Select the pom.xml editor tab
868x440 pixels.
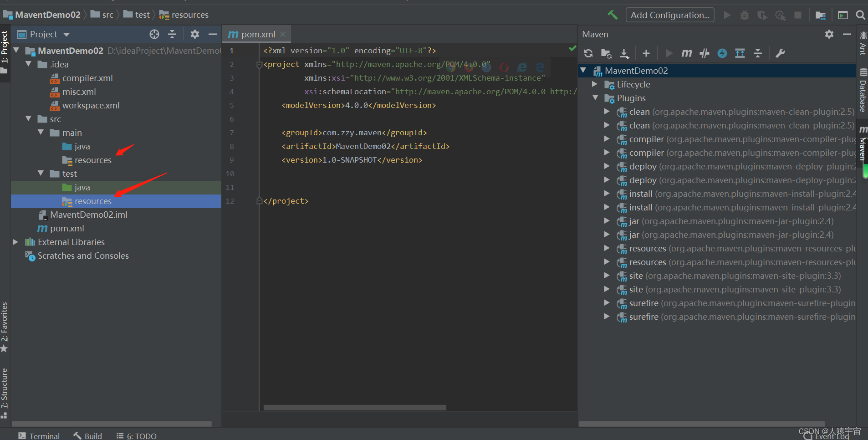[x=256, y=34]
